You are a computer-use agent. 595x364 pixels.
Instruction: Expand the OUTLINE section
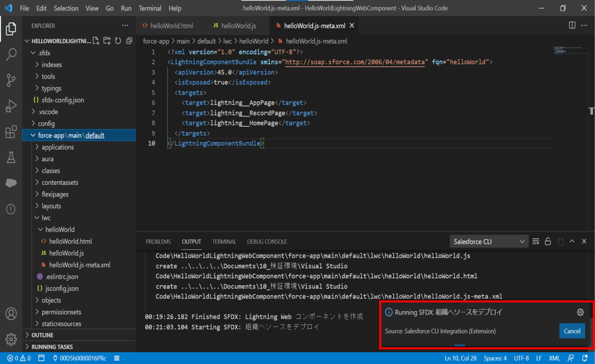[x=79, y=335]
